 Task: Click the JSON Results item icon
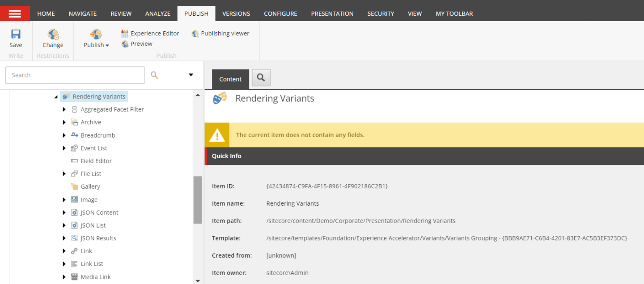pos(74,238)
